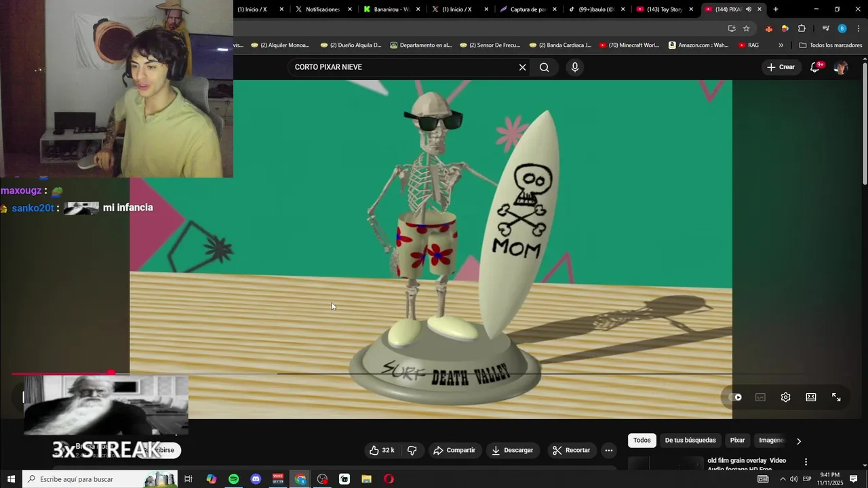Open the Departamento en al... bookmark
The height and width of the screenshot is (488, 868).
click(x=420, y=45)
